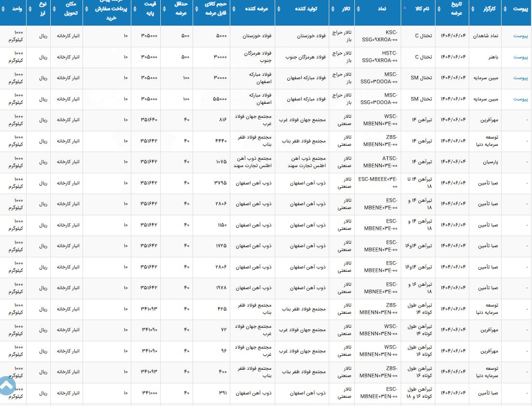The width and height of the screenshot is (532, 406).
Task: Click the volume cell ۵۵۰۰۰
Action: 220,99
